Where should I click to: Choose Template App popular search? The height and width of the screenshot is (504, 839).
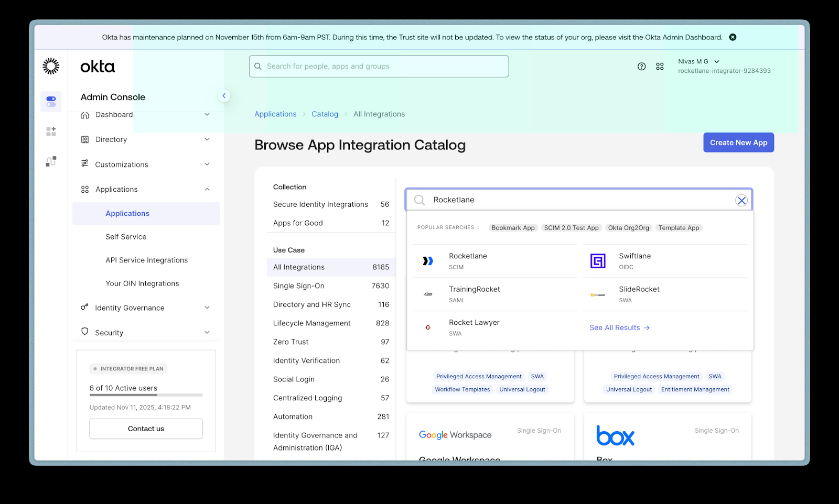point(679,228)
